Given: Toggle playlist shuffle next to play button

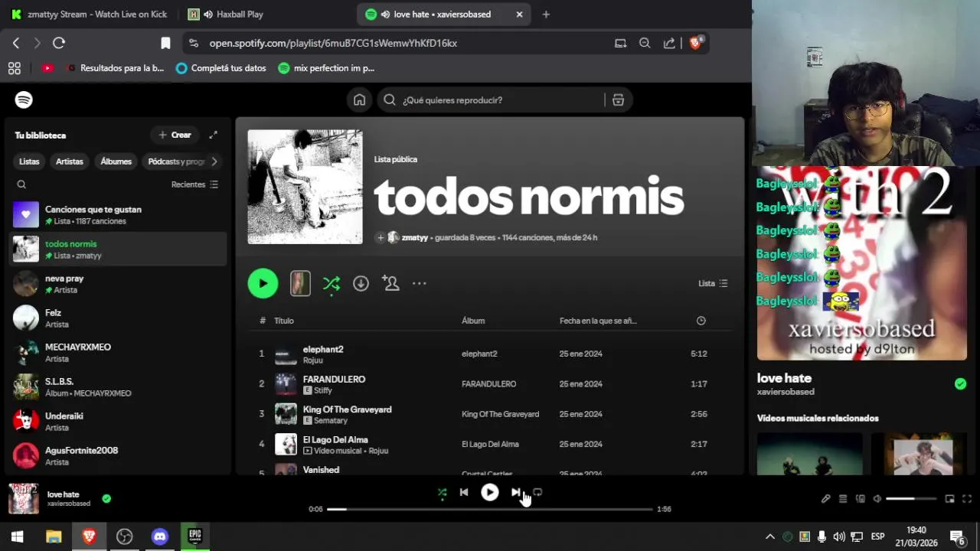Looking at the screenshot, I should [x=331, y=283].
